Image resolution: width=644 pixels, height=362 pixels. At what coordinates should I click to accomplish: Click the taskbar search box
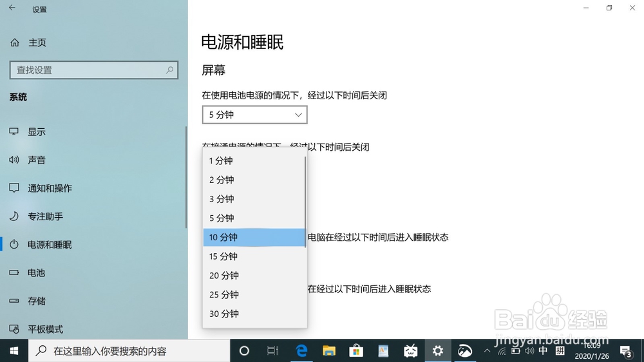pyautogui.click(x=129, y=351)
